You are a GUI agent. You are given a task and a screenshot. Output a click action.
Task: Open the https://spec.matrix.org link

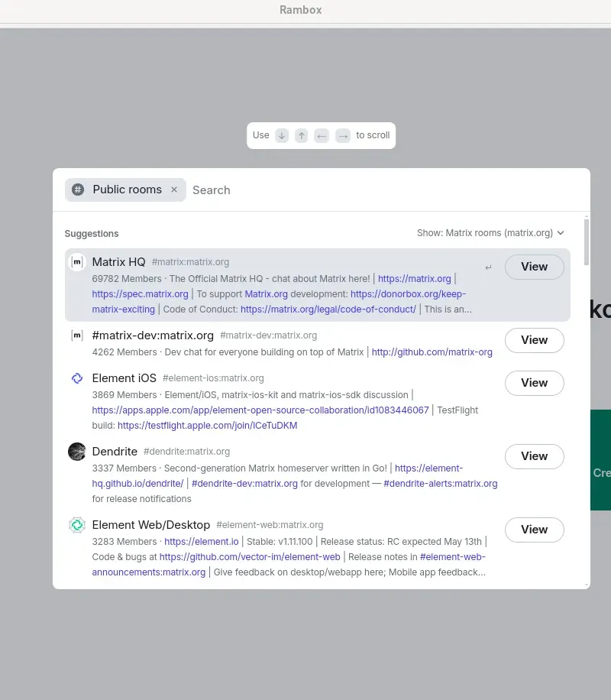[140, 294]
